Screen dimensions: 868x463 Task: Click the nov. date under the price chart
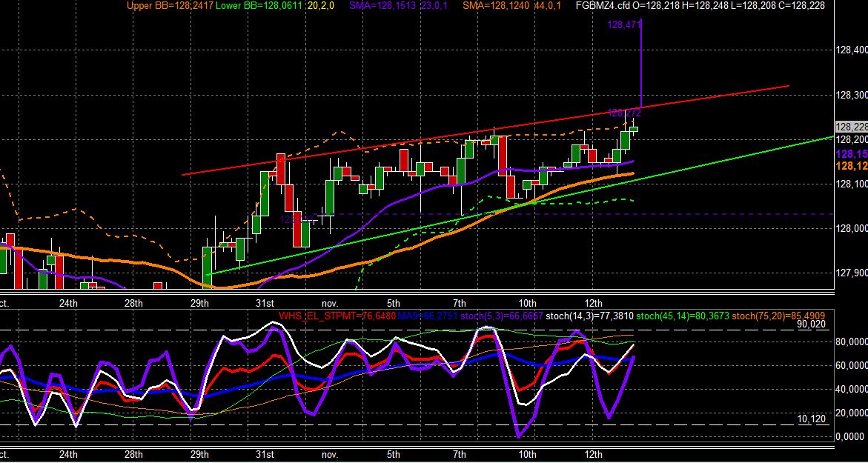click(x=329, y=304)
